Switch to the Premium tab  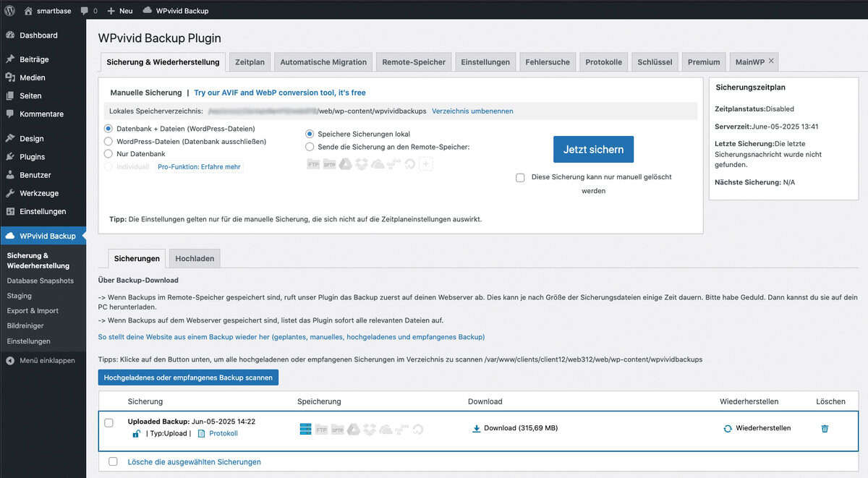704,62
